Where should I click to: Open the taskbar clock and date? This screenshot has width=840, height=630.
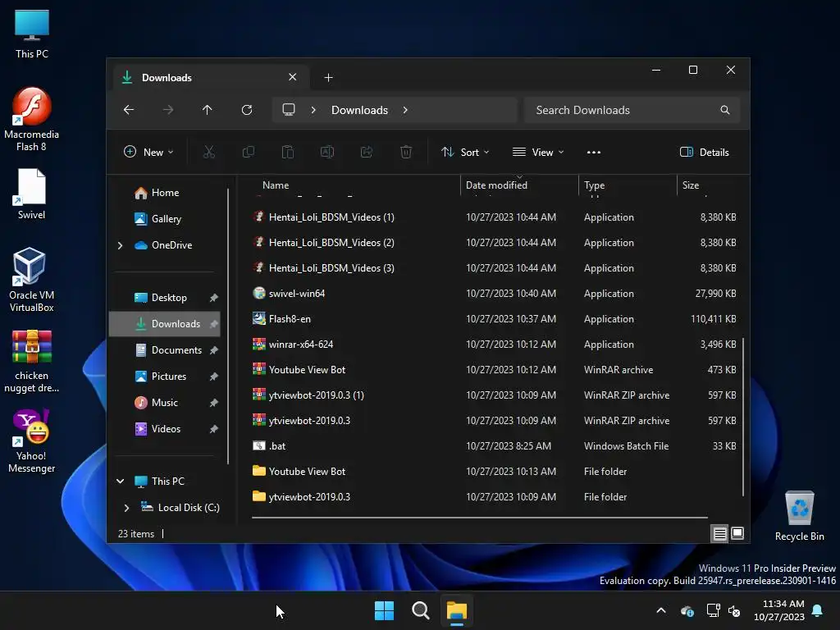(779, 610)
